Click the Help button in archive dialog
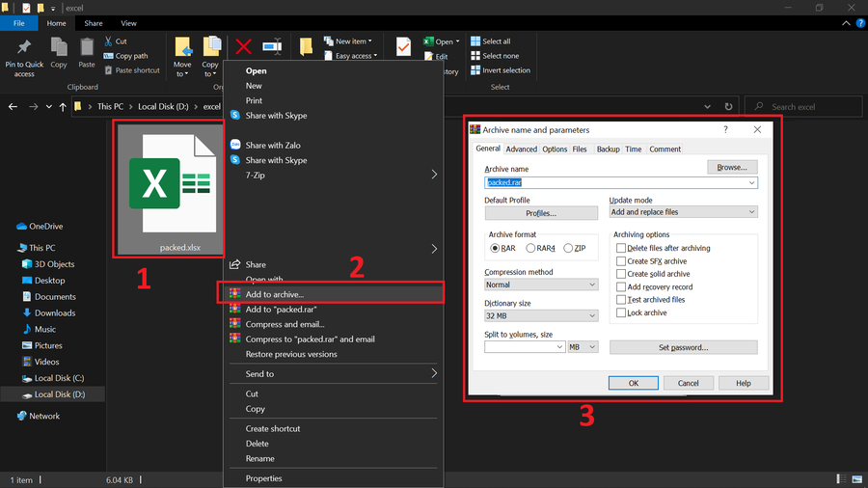Image resolution: width=868 pixels, height=488 pixels. pyautogui.click(x=744, y=383)
